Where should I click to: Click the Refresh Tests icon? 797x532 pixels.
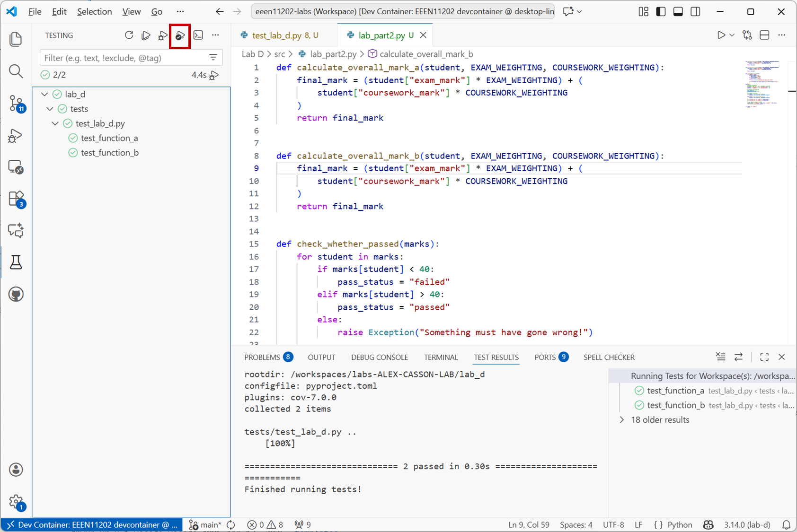pos(129,35)
